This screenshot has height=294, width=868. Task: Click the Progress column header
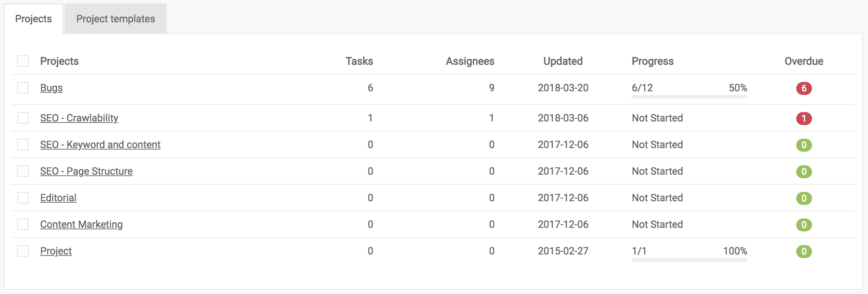click(653, 61)
